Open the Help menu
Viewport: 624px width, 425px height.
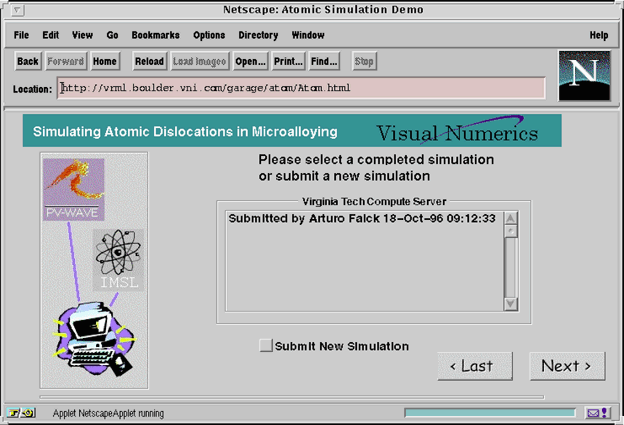(599, 35)
